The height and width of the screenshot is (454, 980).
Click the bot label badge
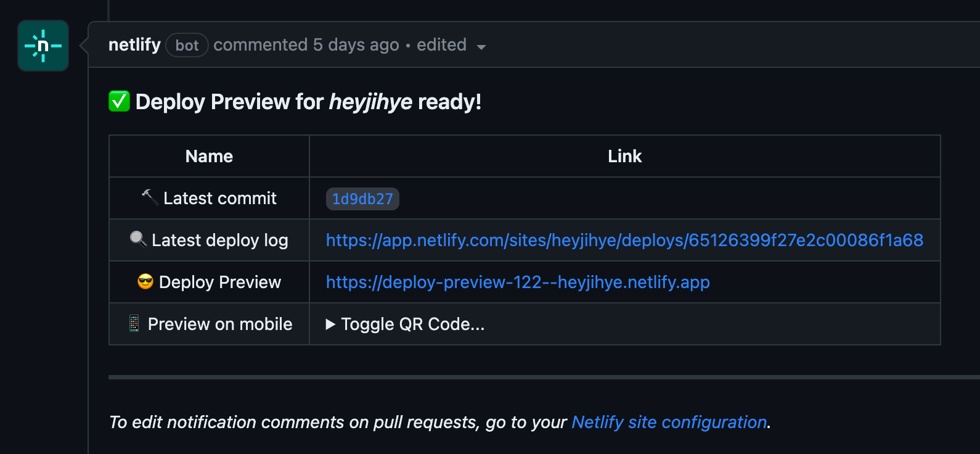coord(187,45)
